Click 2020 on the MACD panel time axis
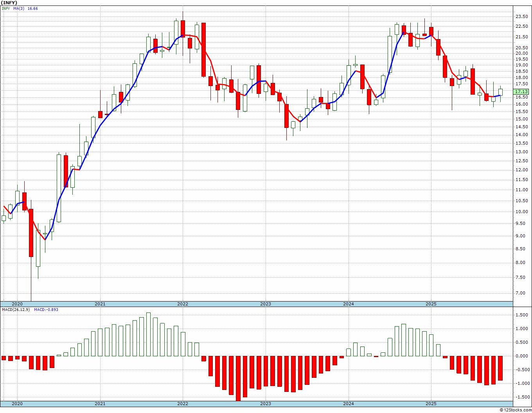This screenshot has width=532, height=413. 17,404
